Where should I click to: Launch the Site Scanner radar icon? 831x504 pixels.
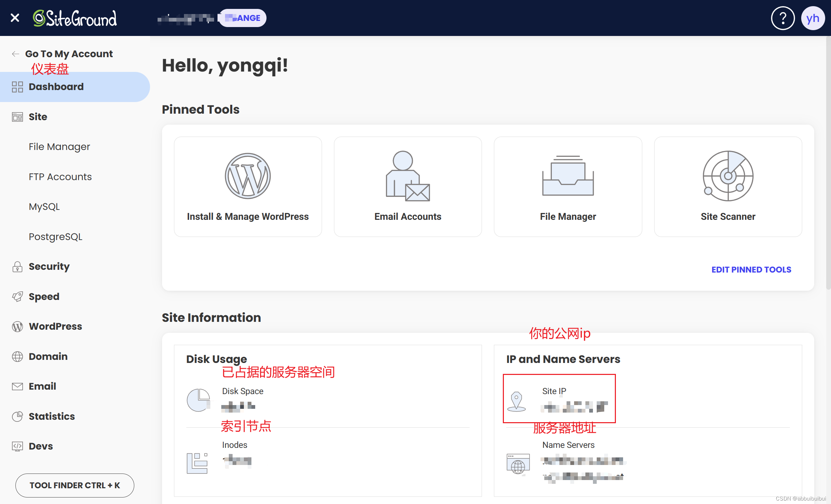click(728, 176)
